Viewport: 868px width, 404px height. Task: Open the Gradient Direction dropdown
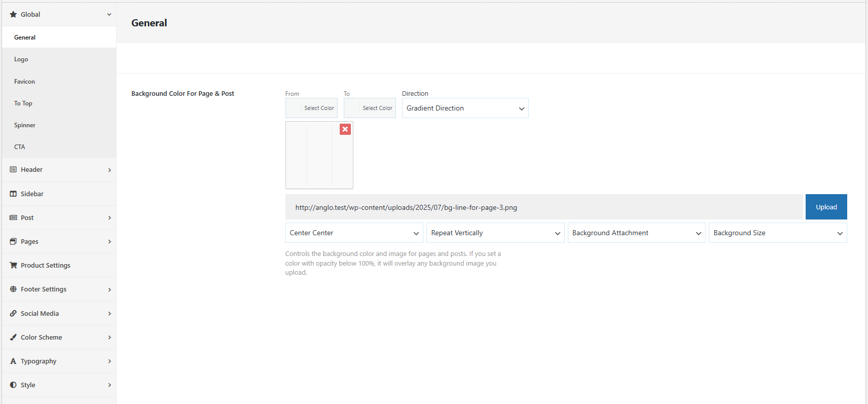point(465,108)
